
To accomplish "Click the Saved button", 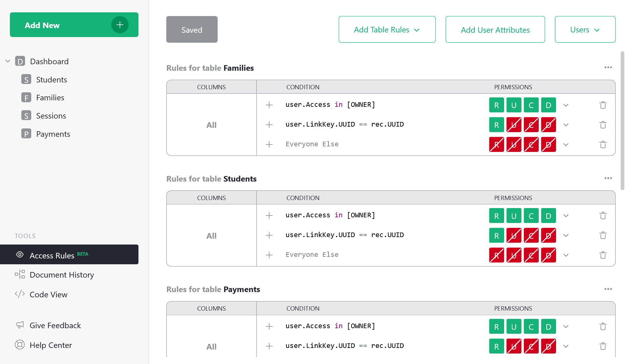I will click(192, 30).
